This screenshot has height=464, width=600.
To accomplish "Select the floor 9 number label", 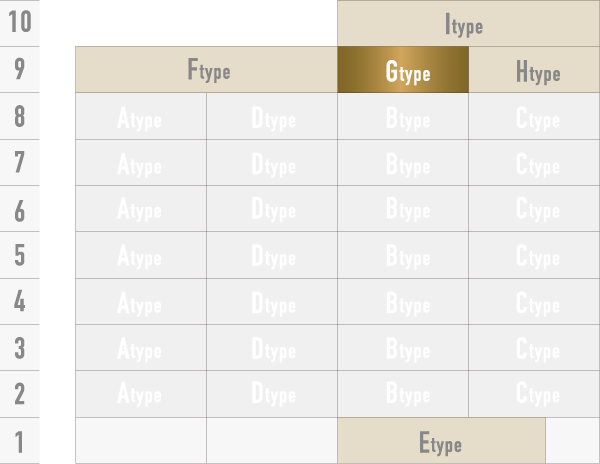I will [20, 70].
